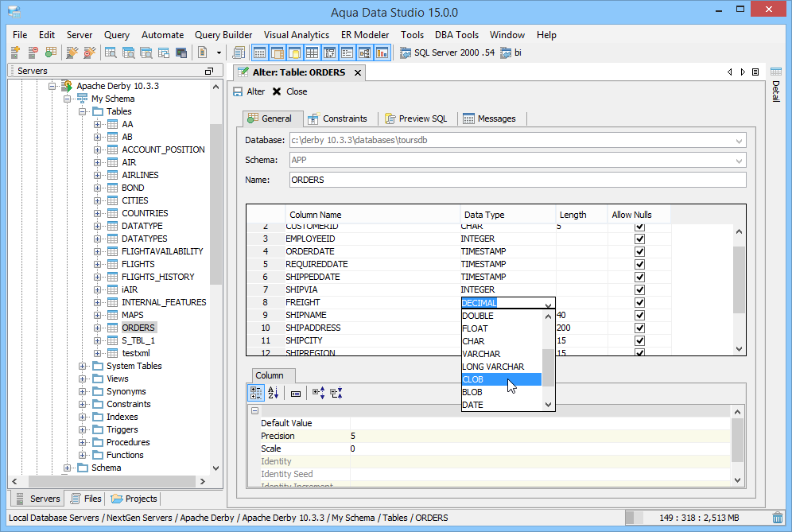Expand the Triggers folder
The height and width of the screenshot is (532, 792).
pyautogui.click(x=82, y=430)
